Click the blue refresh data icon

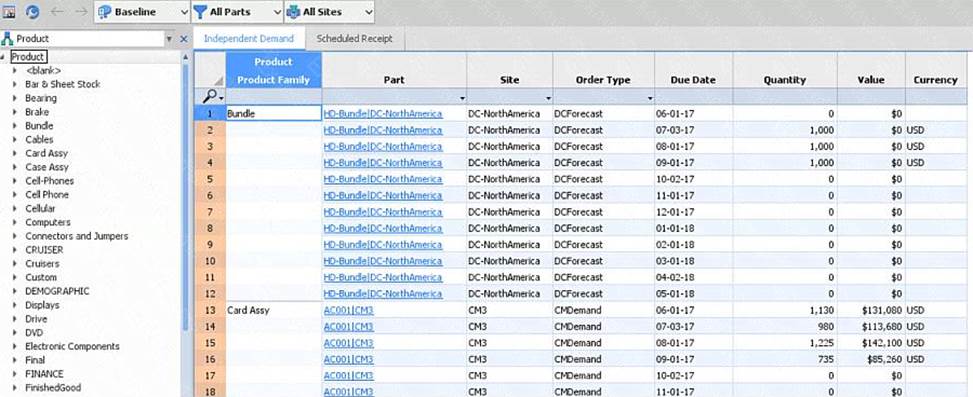coord(32,11)
